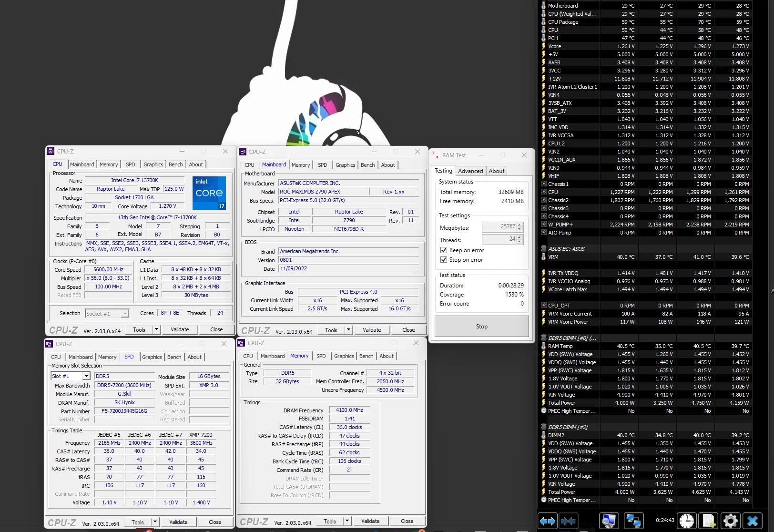
Task: Reset sensor timing with the clock icon
Action: [x=687, y=521]
